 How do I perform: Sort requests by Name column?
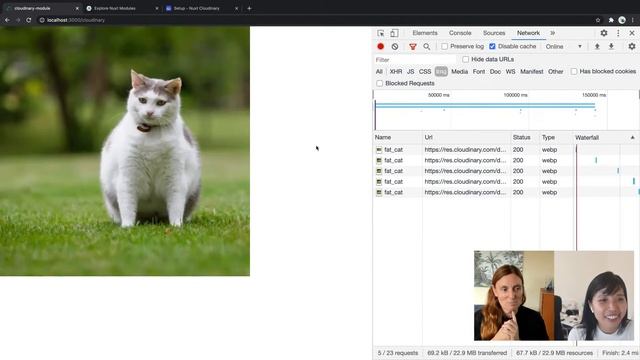(398, 138)
